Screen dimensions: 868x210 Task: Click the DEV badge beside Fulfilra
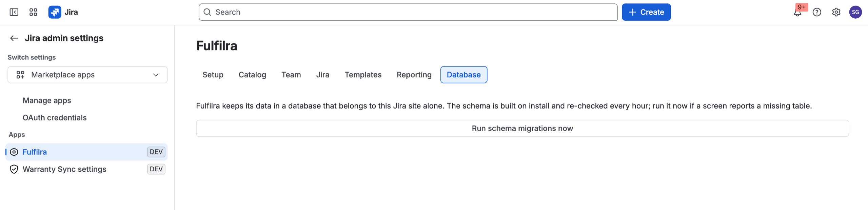pos(156,152)
